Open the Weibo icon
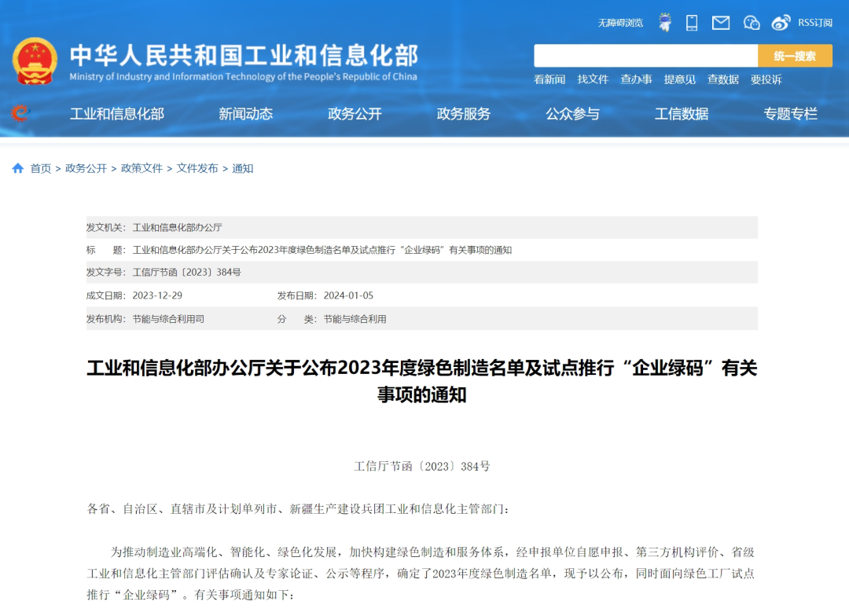The height and width of the screenshot is (616, 849). pos(781,23)
